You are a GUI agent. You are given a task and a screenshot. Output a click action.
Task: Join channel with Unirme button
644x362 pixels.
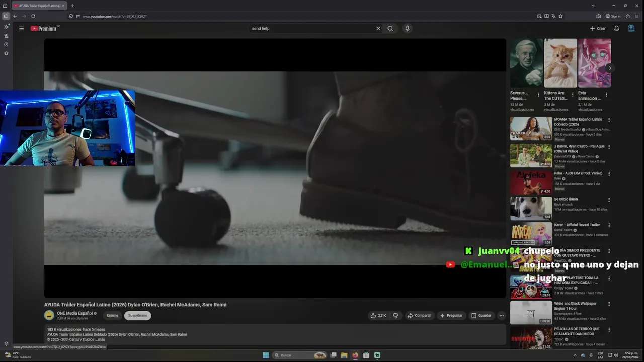112,315
